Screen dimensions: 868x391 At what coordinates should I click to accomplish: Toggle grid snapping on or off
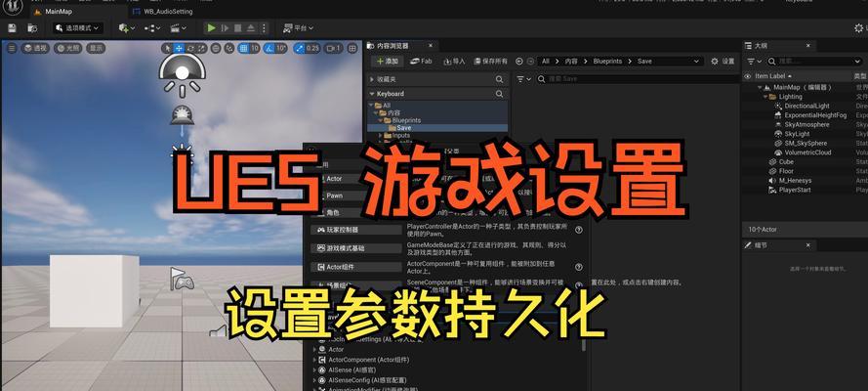click(243, 48)
